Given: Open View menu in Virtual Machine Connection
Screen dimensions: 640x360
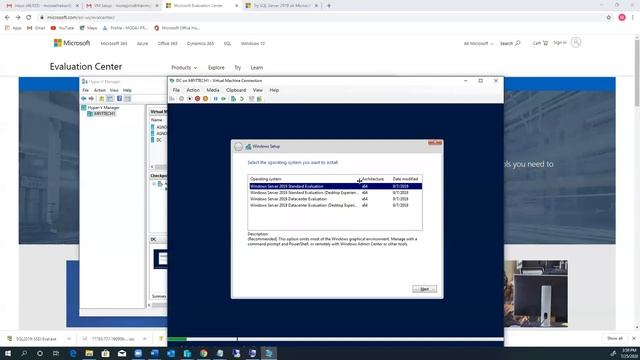Looking at the screenshot, I should click(258, 90).
